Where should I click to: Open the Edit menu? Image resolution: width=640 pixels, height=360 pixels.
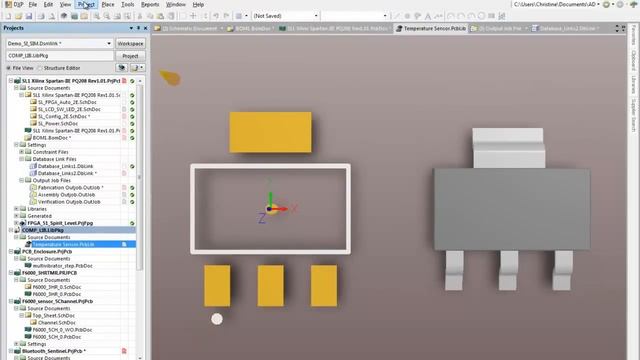pyautogui.click(x=48, y=4)
